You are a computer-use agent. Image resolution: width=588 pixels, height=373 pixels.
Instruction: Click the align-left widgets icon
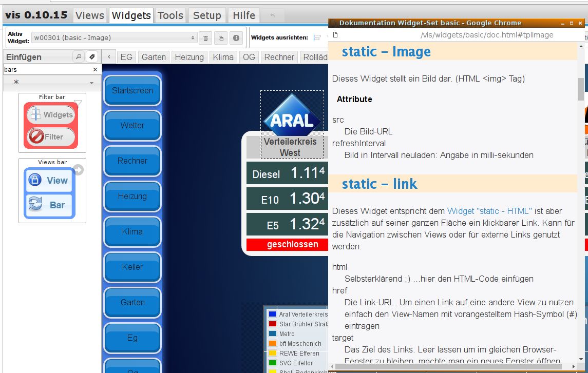coord(317,37)
